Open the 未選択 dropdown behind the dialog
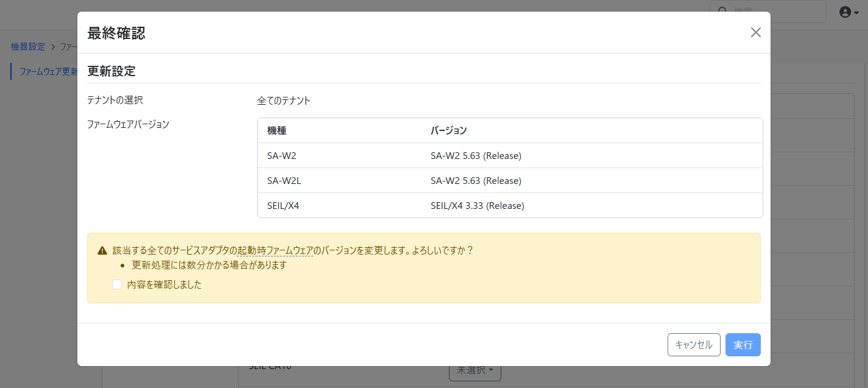868x388 pixels. (475, 371)
